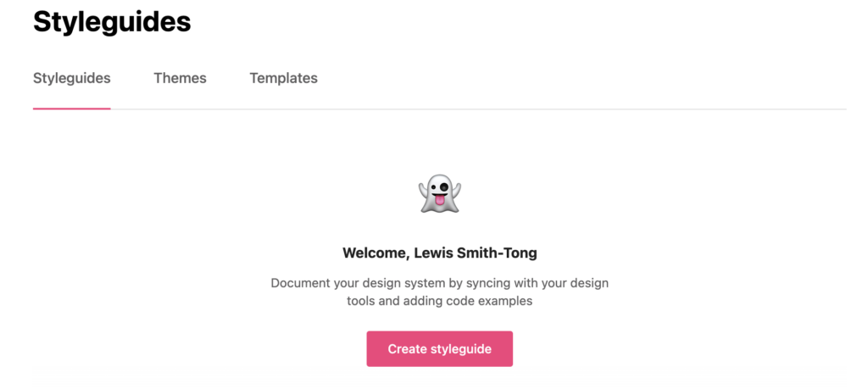Click the ghost emoji's pink tongue
The image size is (868, 389).
coord(439,200)
